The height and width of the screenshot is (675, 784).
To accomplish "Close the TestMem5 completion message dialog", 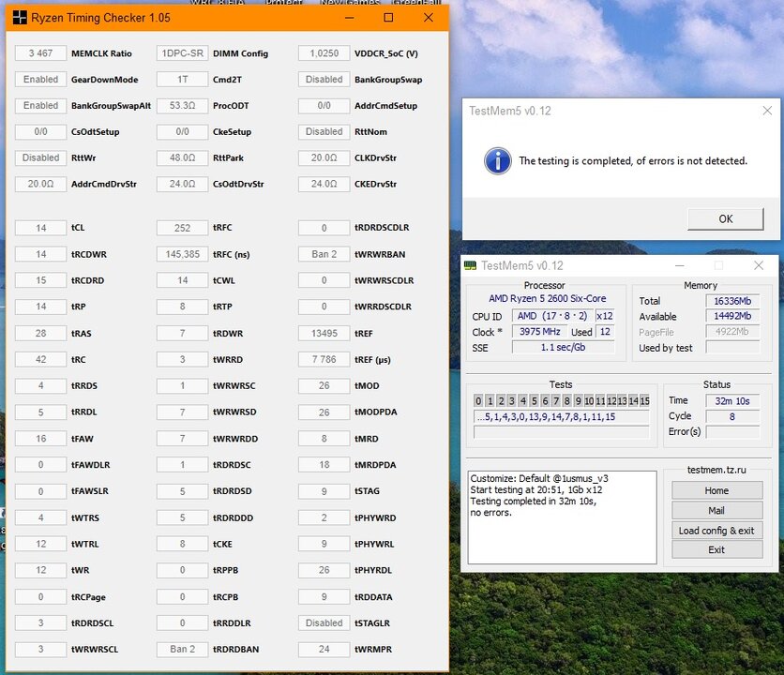I will [767, 111].
